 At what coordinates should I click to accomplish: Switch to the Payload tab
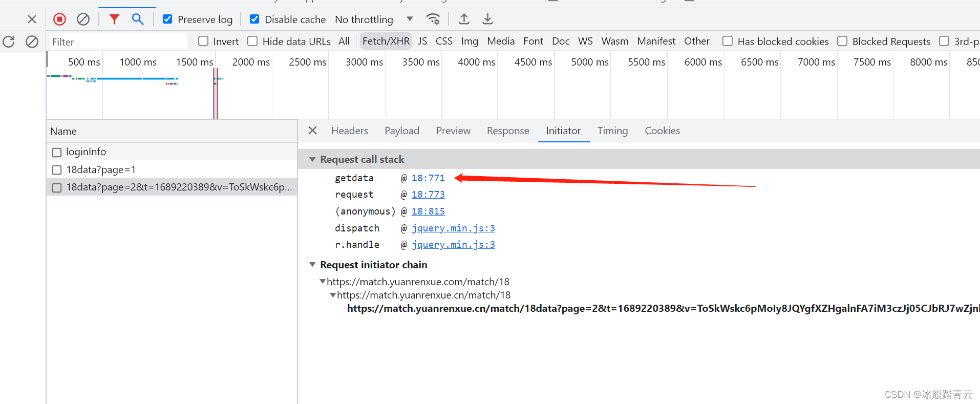(x=402, y=131)
